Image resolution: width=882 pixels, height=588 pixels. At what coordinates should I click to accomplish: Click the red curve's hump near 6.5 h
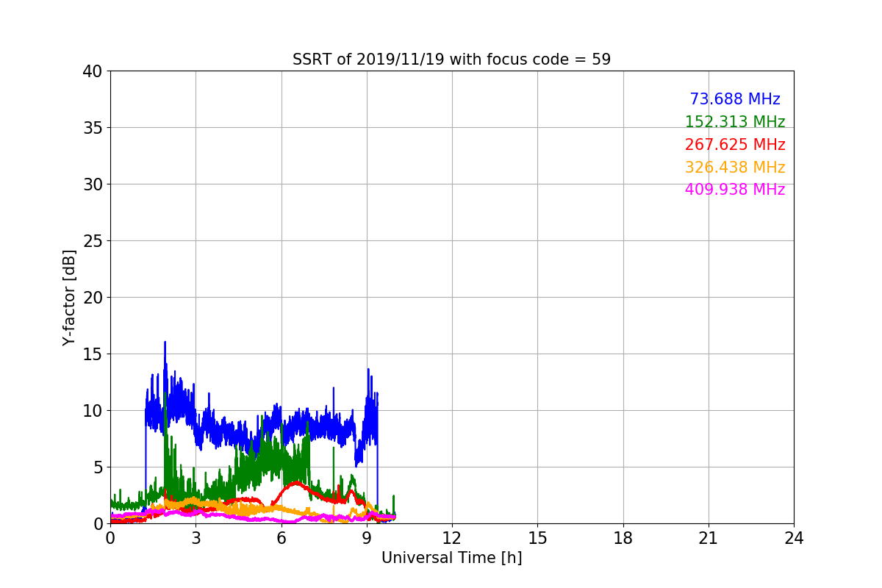pyautogui.click(x=295, y=484)
